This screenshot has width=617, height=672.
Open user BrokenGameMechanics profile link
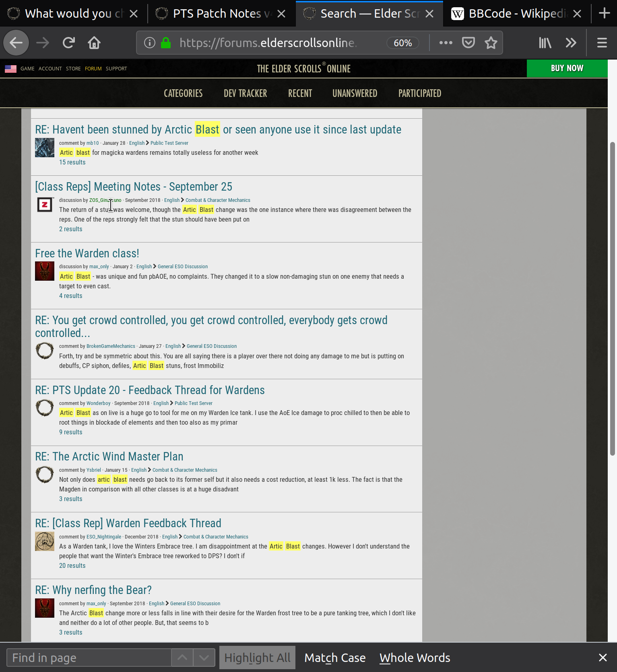click(x=111, y=346)
